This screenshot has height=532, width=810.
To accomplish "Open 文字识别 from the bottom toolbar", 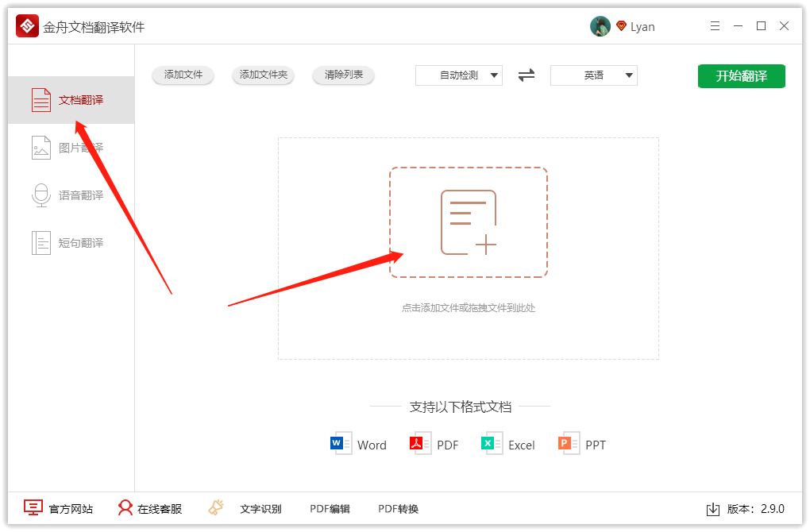I will (262, 508).
